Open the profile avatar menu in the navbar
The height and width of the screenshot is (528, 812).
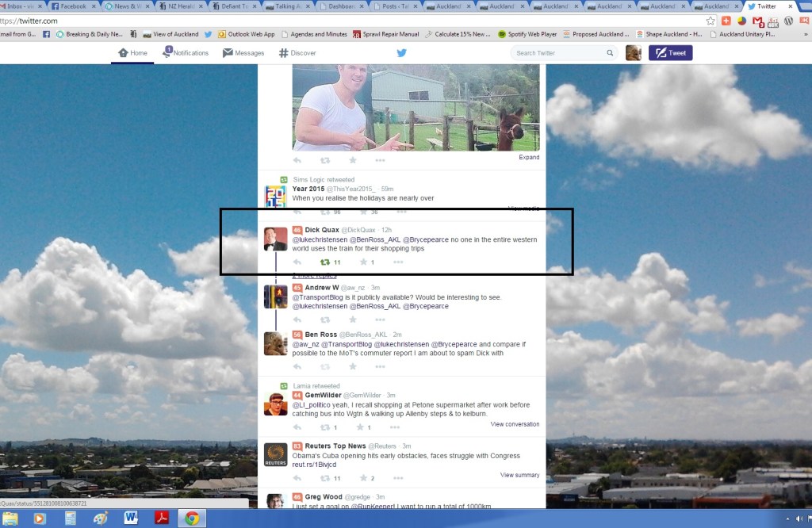coord(633,53)
